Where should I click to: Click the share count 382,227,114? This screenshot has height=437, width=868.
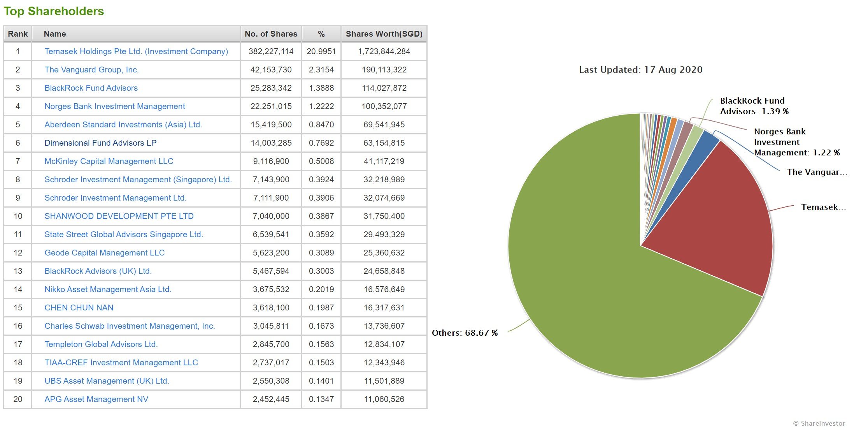coord(271,51)
